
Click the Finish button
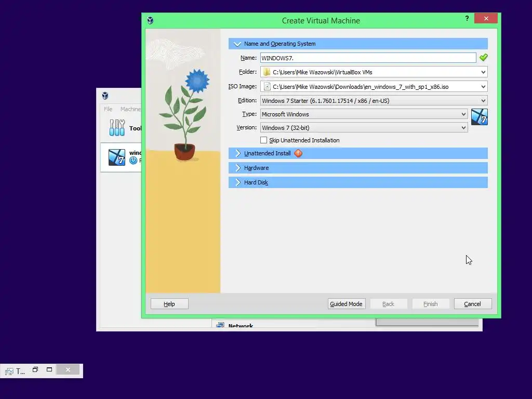point(431,304)
